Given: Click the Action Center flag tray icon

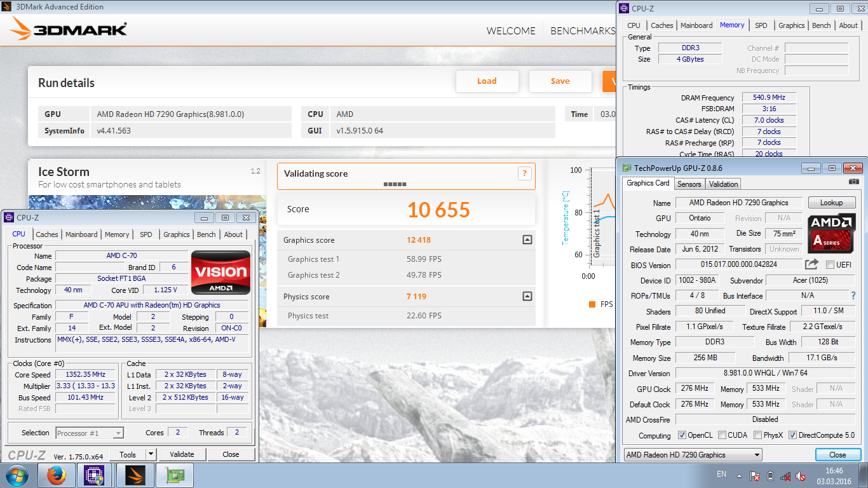Looking at the screenshot, I should click(755, 475).
